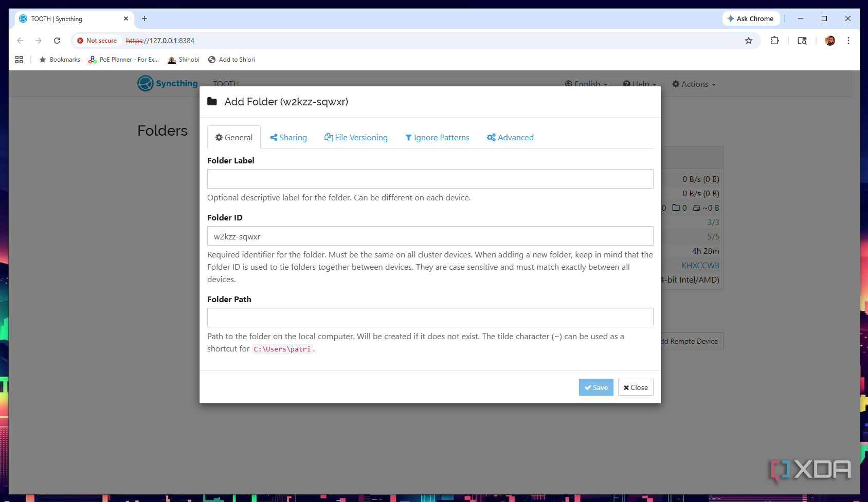The image size is (868, 502).
Task: Save the new folder
Action: [x=596, y=387]
